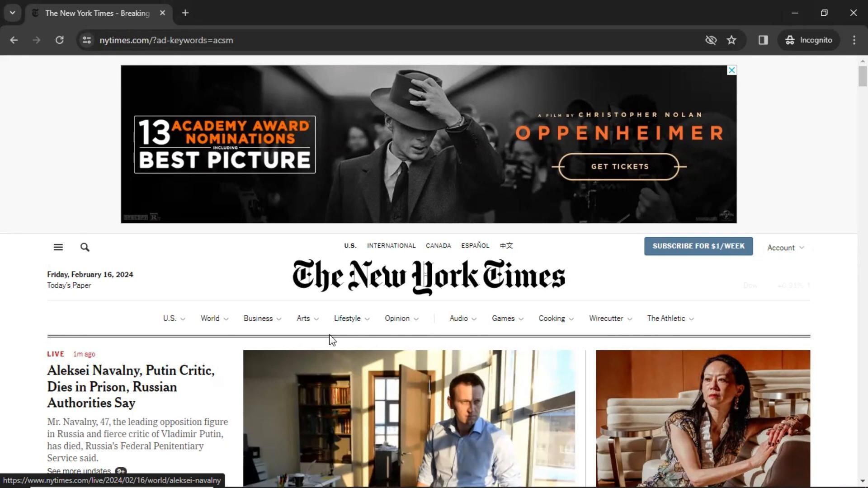Expand the Account dropdown
Screen dimensions: 868x488
tap(785, 248)
